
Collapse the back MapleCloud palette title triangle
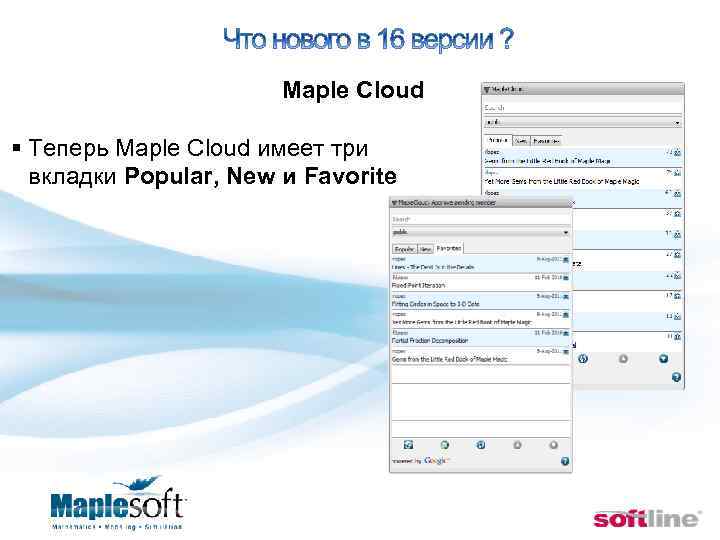(487, 90)
